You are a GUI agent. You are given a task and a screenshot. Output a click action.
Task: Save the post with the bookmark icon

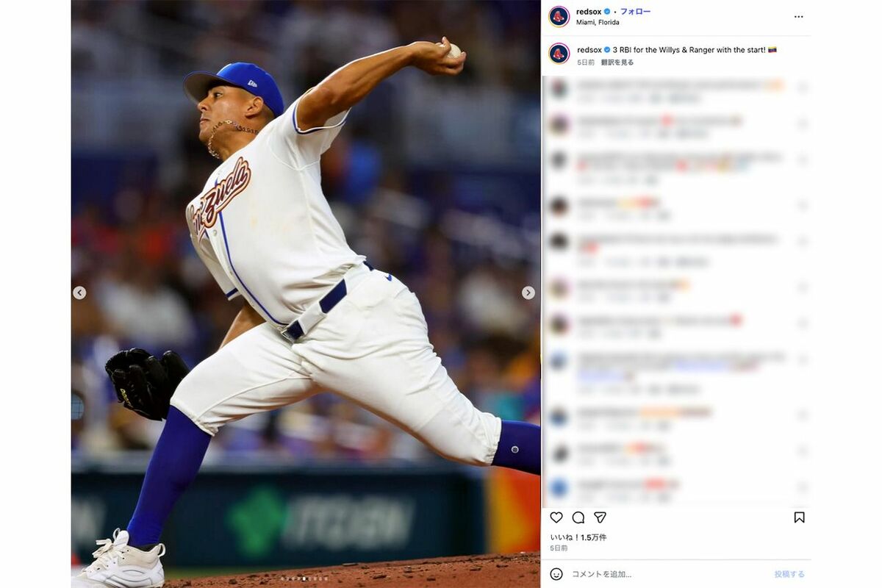click(799, 517)
